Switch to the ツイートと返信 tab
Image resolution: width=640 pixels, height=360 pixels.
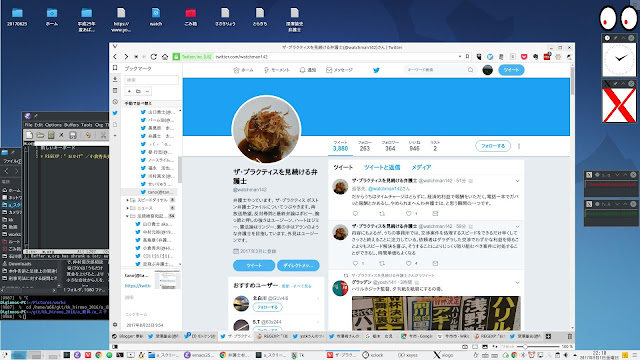(382, 167)
